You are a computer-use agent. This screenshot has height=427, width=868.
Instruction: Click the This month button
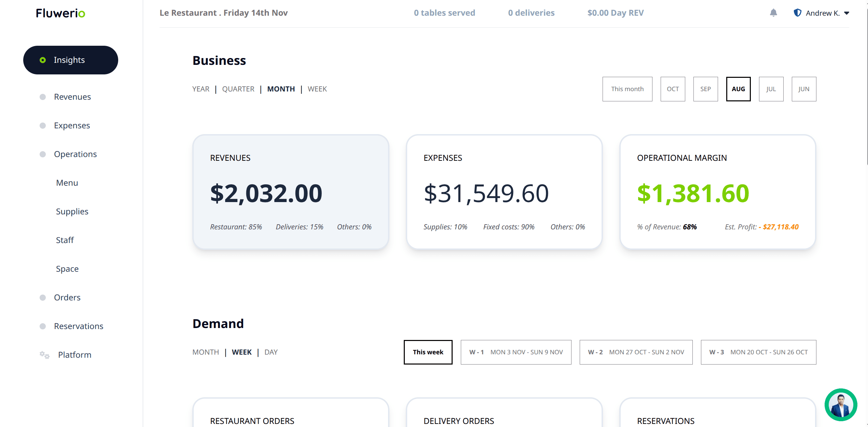pos(627,89)
